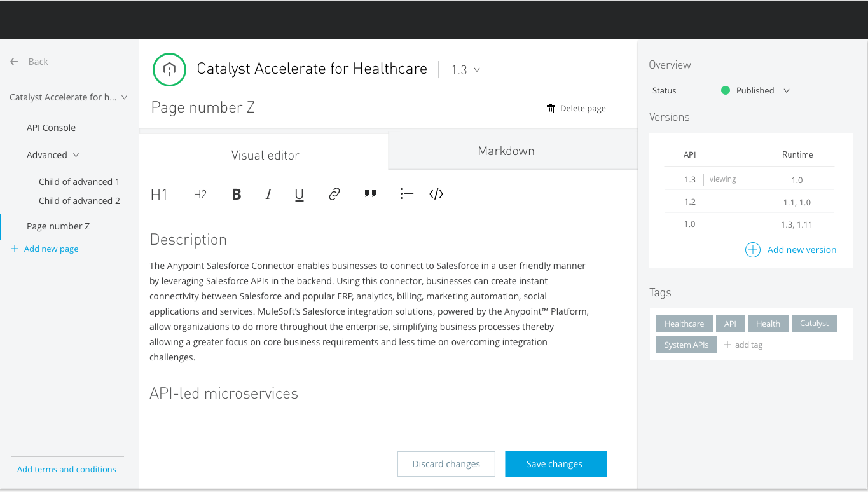Screen dimensions: 868x492
Task: Insert a blockquote with quote icon
Action: click(371, 194)
